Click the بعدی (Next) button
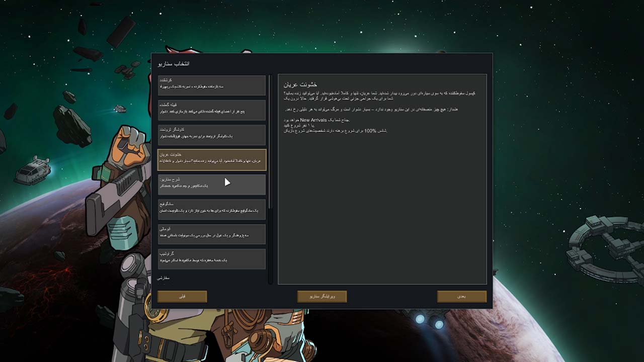Screen dimensions: 644x362 pos(461,297)
